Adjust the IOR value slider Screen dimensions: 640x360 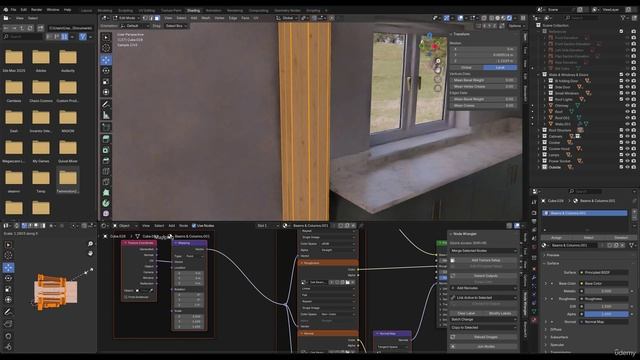point(606,306)
